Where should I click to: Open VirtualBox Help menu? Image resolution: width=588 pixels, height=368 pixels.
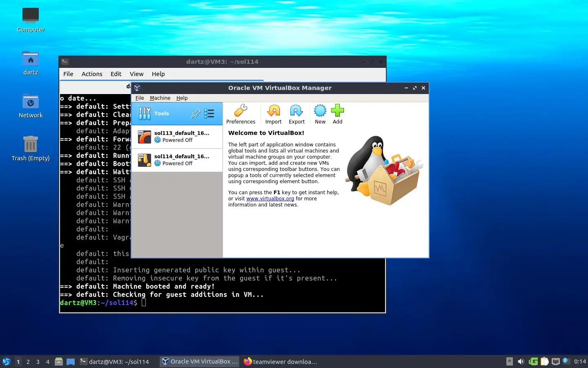pyautogui.click(x=182, y=98)
